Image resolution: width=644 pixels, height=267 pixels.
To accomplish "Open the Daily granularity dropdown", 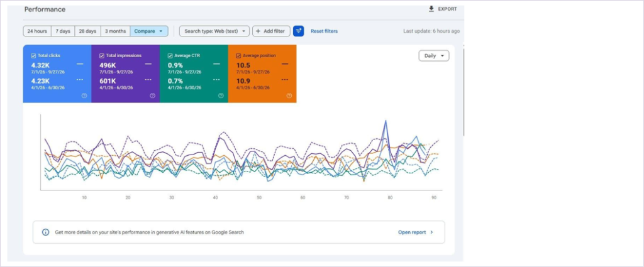I will tap(434, 56).
